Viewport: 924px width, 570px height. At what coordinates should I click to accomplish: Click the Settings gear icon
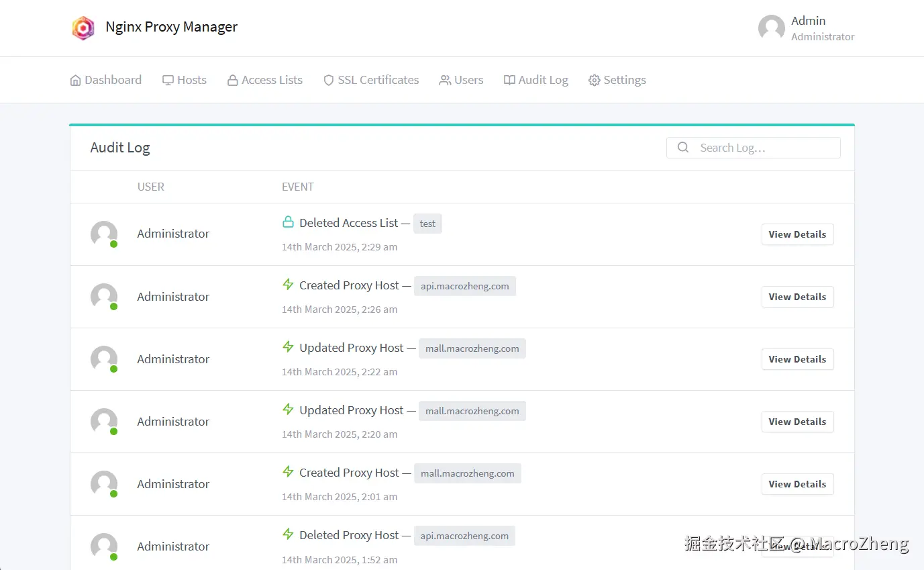[594, 81]
